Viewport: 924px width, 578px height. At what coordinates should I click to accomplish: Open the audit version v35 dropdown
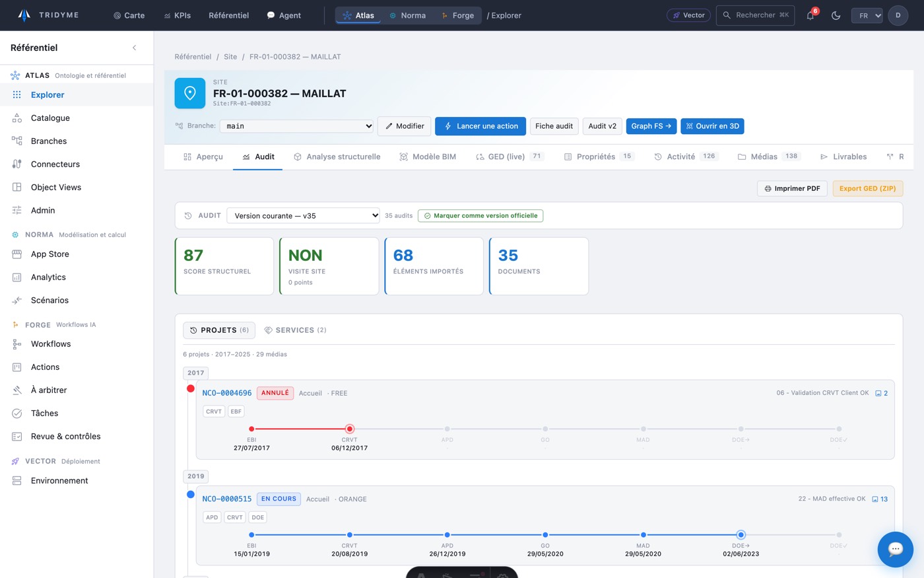(x=304, y=215)
